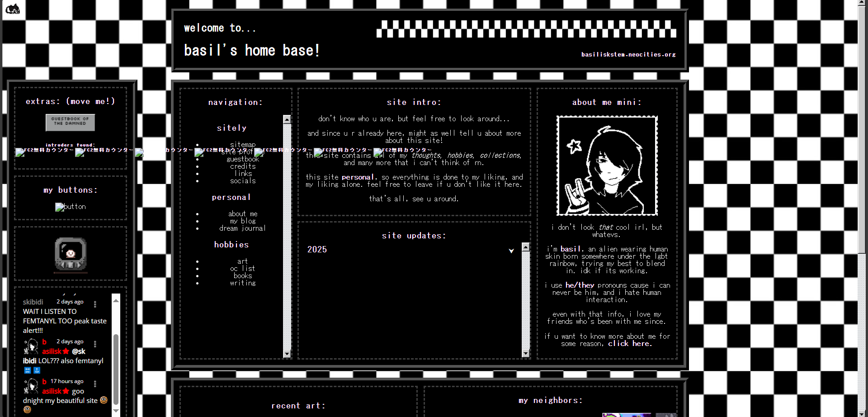
Task: Go to the art hobby page
Action: pos(243,261)
